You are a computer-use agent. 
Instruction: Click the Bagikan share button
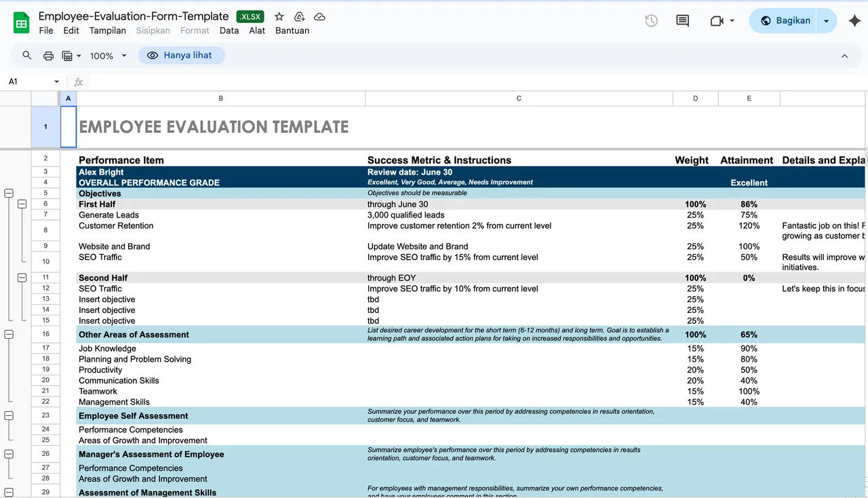[x=785, y=21]
